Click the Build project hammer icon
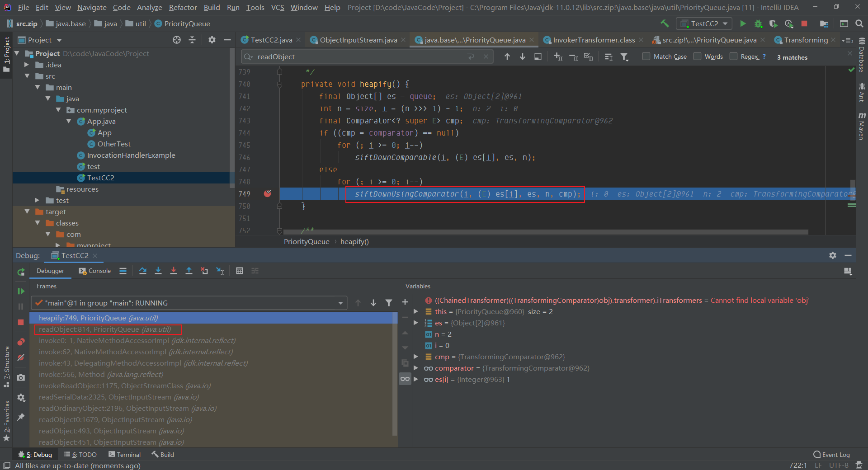This screenshot has height=470, width=868. click(x=665, y=23)
